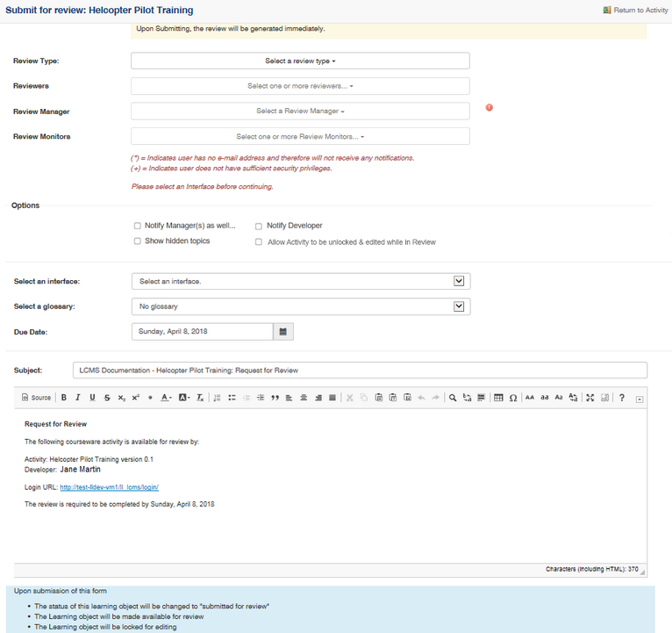
Task: Click the editor help question mark
Action: 622,398
